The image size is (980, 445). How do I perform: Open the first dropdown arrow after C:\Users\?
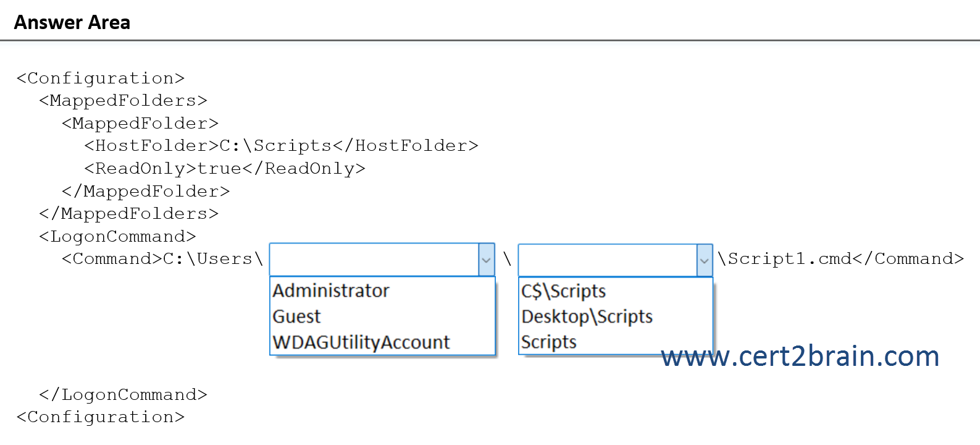[x=486, y=260]
